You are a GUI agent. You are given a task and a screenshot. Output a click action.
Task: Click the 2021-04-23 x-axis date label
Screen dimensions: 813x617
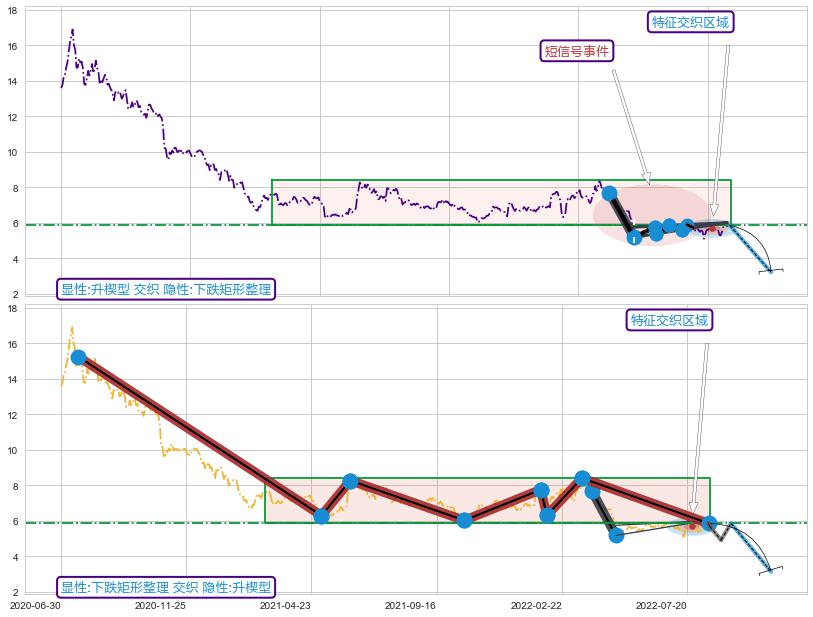coord(286,605)
